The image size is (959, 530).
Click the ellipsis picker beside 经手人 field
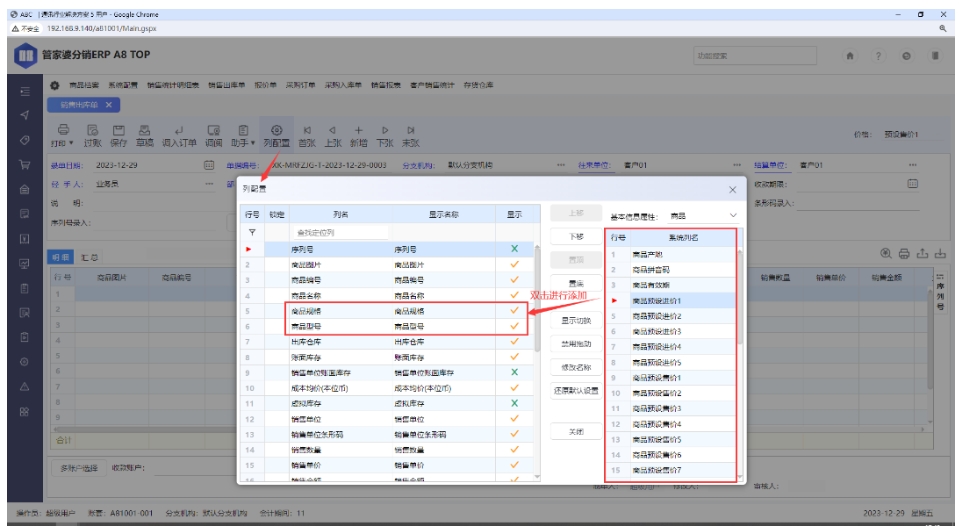pos(209,184)
